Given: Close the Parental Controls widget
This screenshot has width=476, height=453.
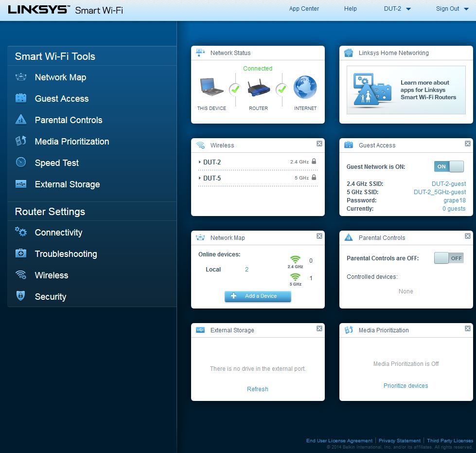Looking at the screenshot, I should [x=468, y=236].
